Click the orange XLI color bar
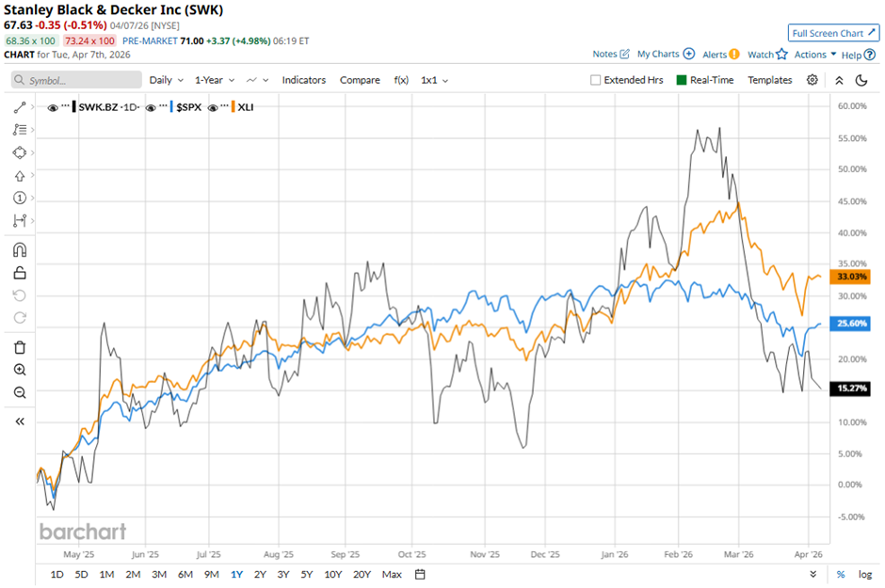This screenshot has width=885, height=588. 233,107
